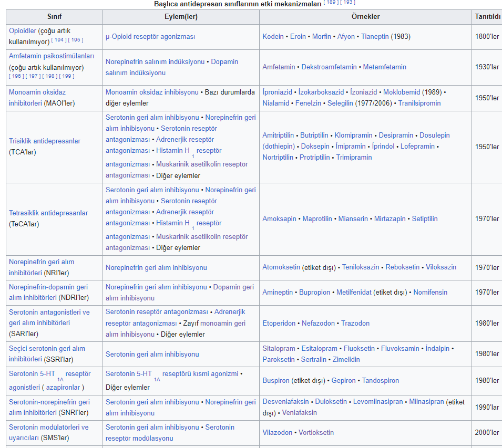Follow the Amfetamin psikostimülanları link

(52, 56)
